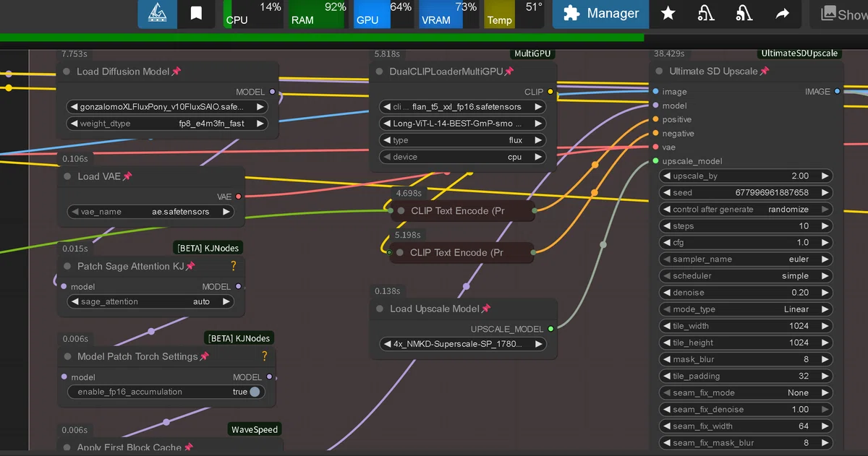Collapse the Load Upscale Model node via its dot
This screenshot has width=868, height=456.
coord(380,309)
